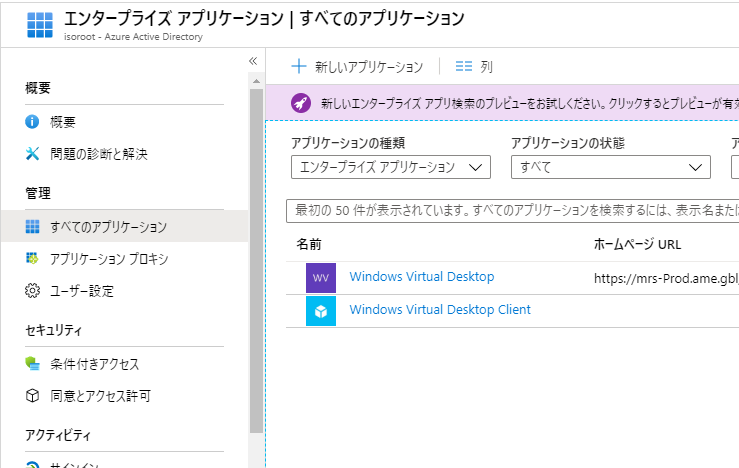Click grid icon beside すべてのアプリケーション
The image size is (739, 468).
click(32, 227)
